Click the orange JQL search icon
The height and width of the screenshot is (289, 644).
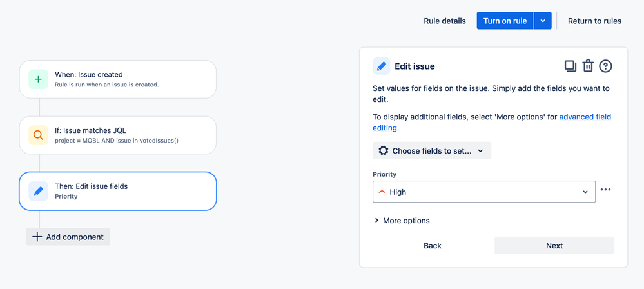(x=38, y=135)
